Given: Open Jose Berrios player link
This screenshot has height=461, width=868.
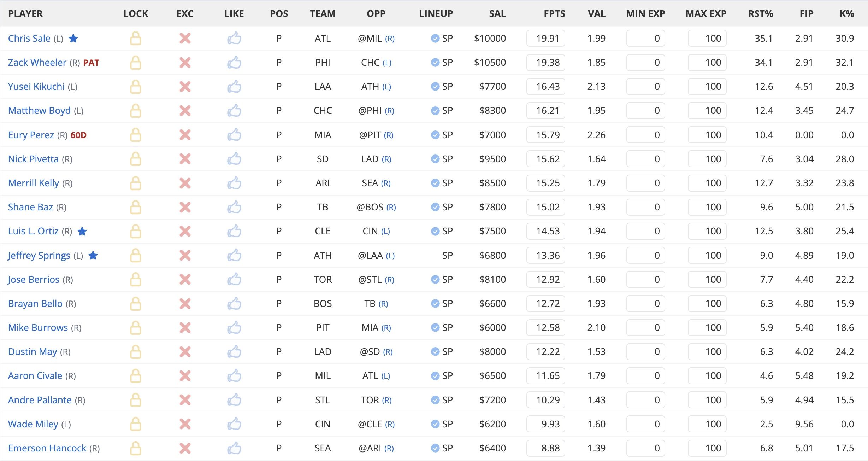Looking at the screenshot, I should (x=34, y=279).
